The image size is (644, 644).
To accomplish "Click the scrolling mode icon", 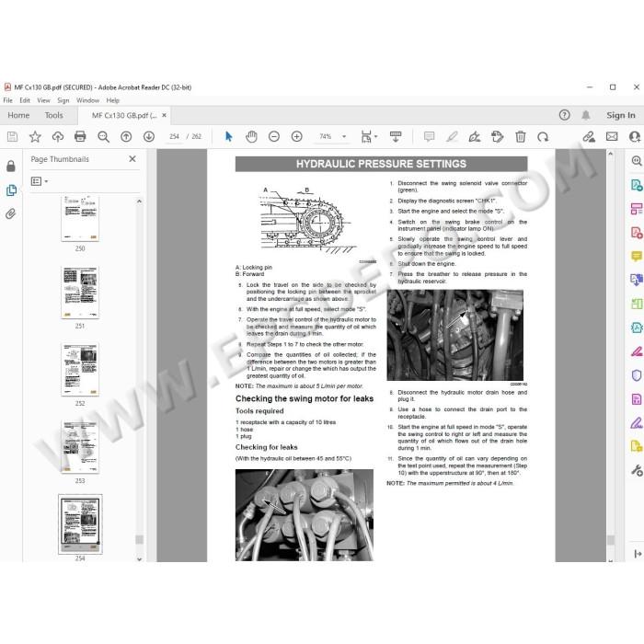I will pyautogui.click(x=396, y=137).
